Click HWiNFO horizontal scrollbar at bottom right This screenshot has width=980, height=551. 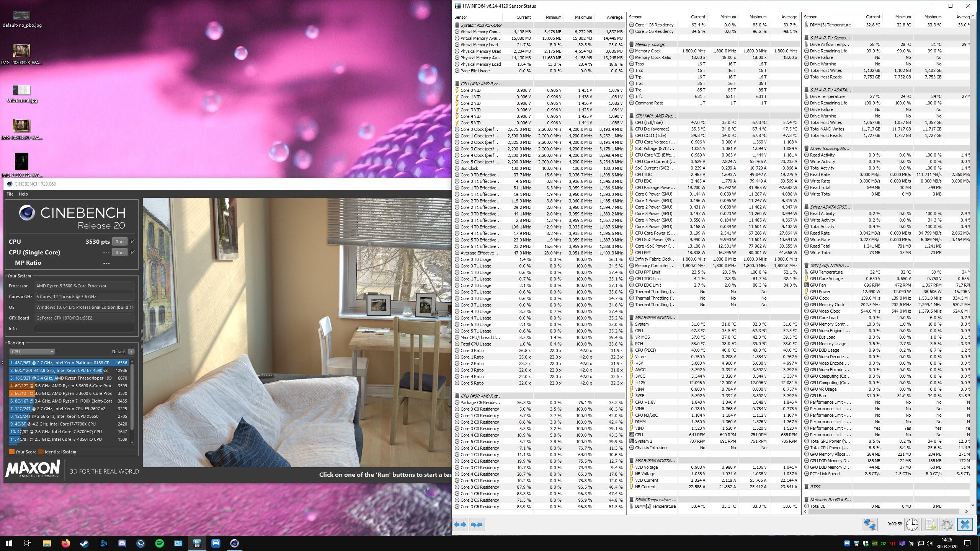886,511
